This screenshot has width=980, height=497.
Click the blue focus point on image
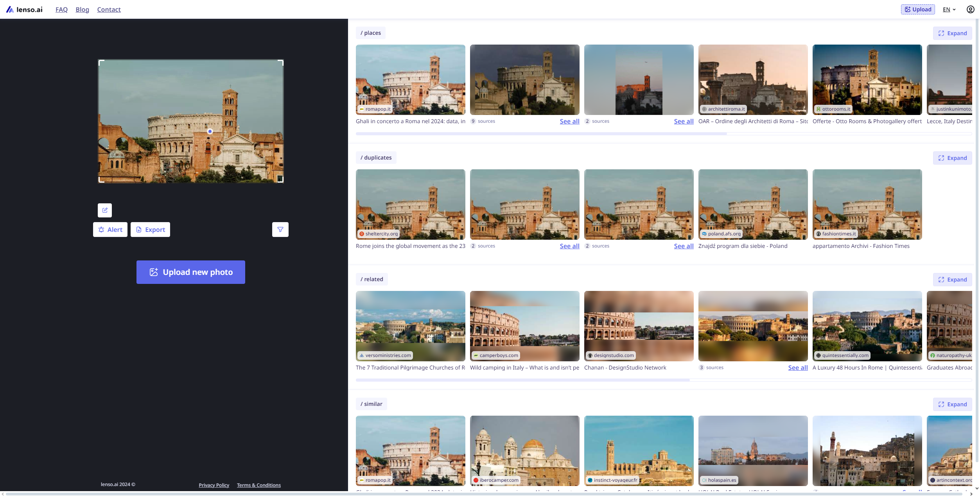point(210,131)
